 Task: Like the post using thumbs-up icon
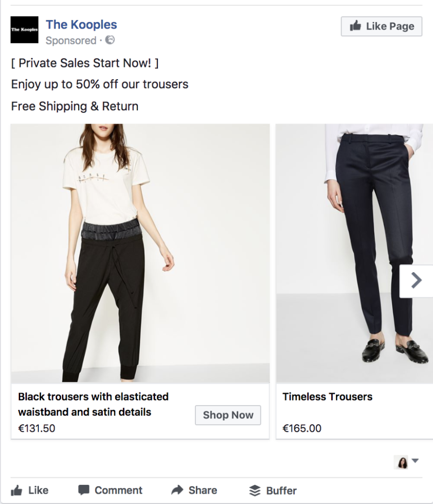[17, 491]
